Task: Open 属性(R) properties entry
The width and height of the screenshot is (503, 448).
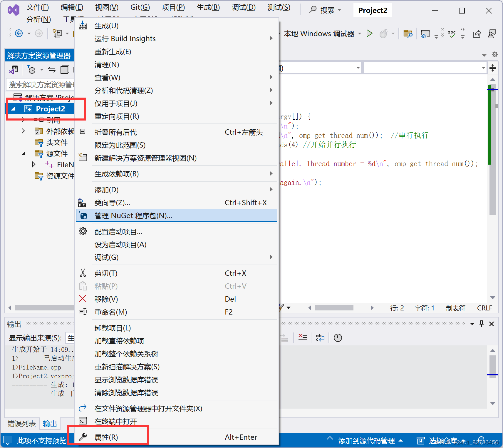Action: point(177,437)
